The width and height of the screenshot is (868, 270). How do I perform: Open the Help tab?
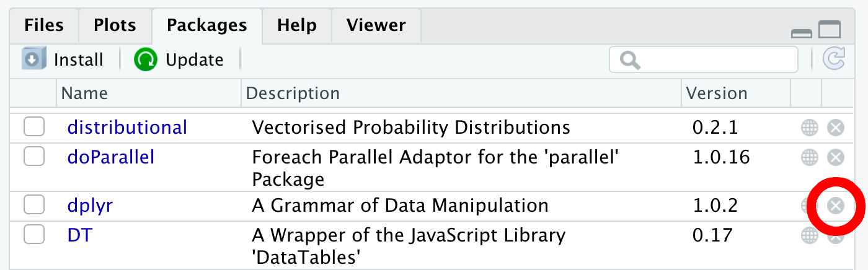(297, 25)
